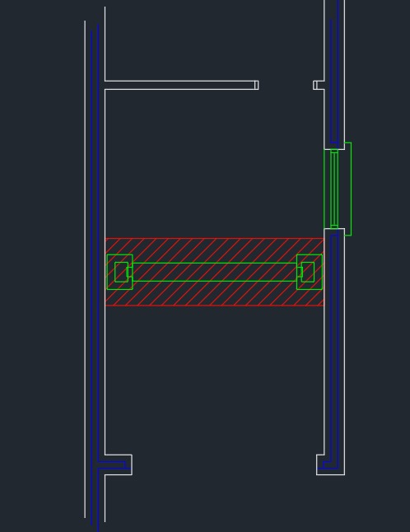Click the right green square block
Screen dimensions: 410x532
coord(310,272)
